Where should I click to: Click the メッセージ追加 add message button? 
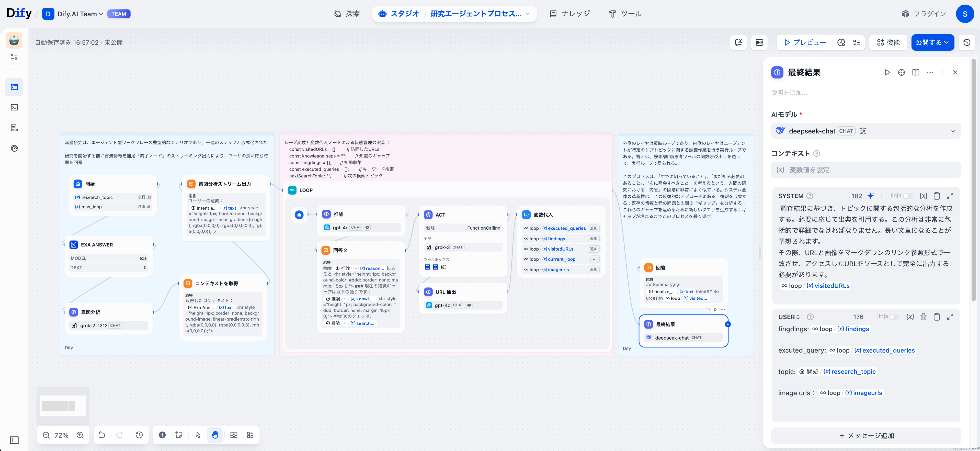866,436
